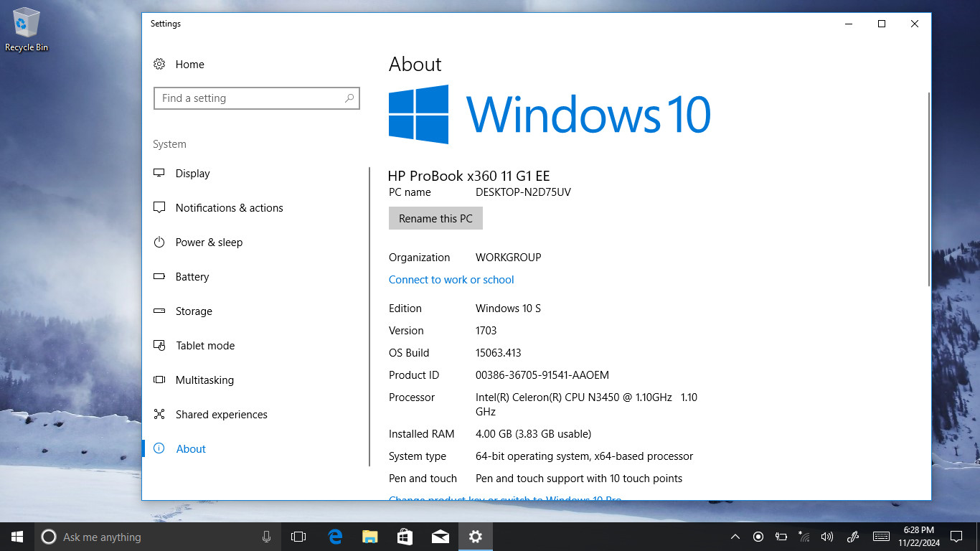Open Notifications & actions page
Image resolution: width=980 pixels, height=551 pixels.
(230, 207)
